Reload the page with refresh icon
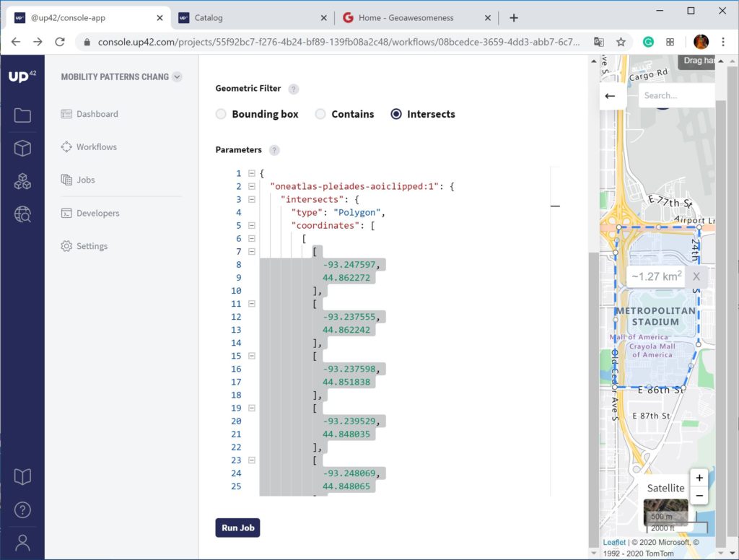This screenshot has height=560, width=739. pyautogui.click(x=60, y=42)
